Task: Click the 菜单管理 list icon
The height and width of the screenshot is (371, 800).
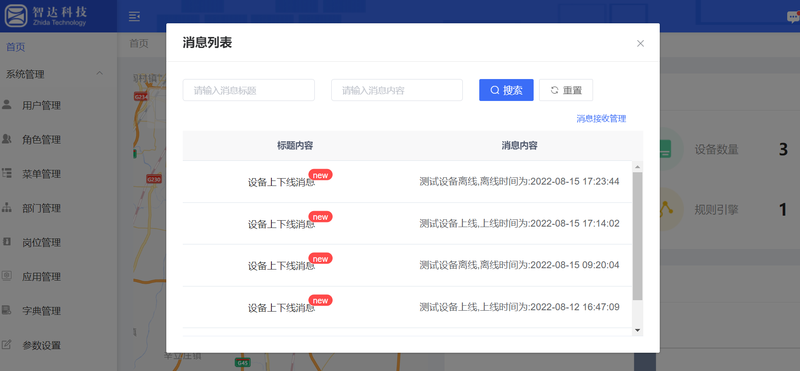Action: (x=7, y=173)
